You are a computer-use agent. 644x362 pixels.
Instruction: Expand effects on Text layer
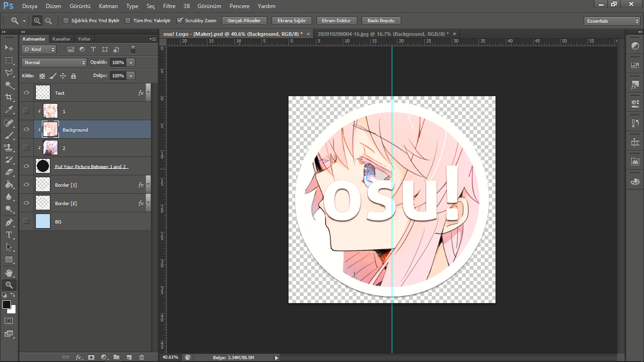coord(148,93)
